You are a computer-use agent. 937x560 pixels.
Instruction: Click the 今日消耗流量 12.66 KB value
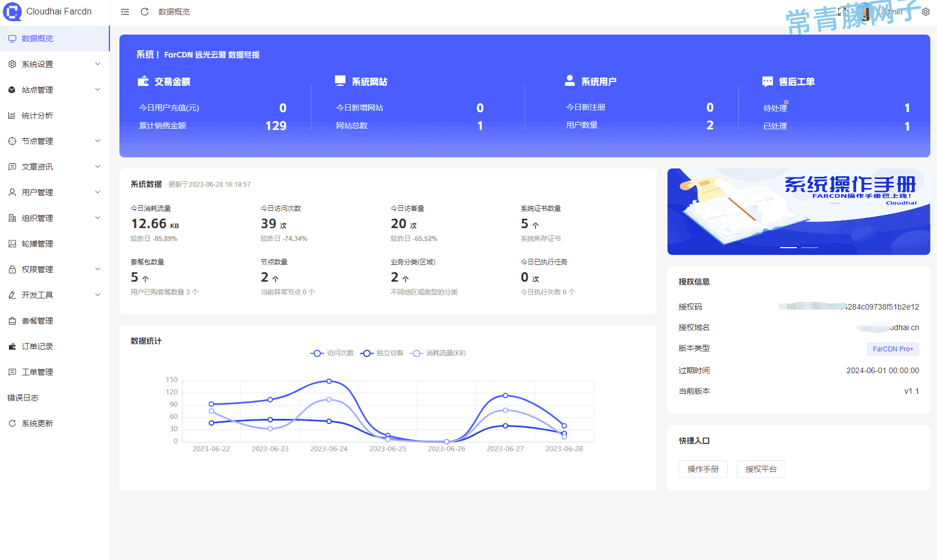coord(155,224)
